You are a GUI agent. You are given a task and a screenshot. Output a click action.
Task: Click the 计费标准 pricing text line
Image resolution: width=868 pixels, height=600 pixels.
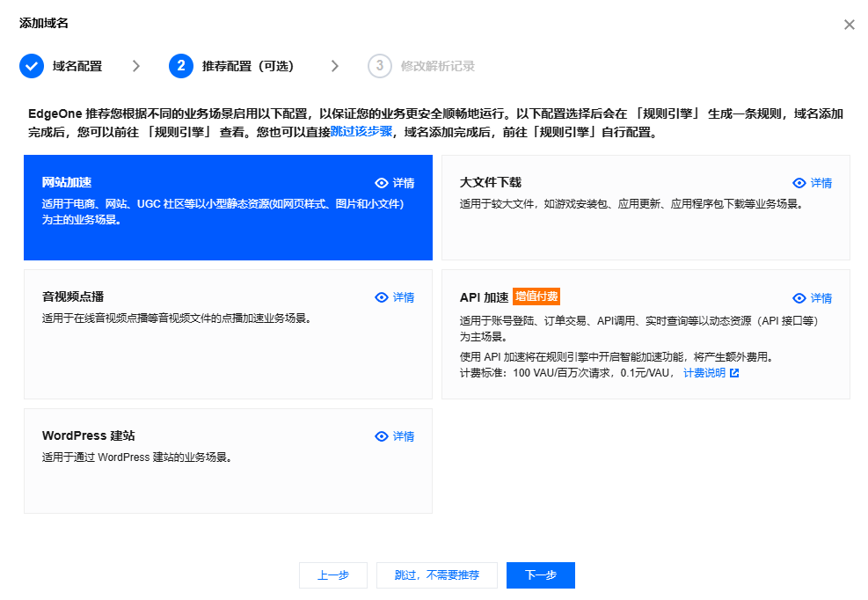point(567,373)
